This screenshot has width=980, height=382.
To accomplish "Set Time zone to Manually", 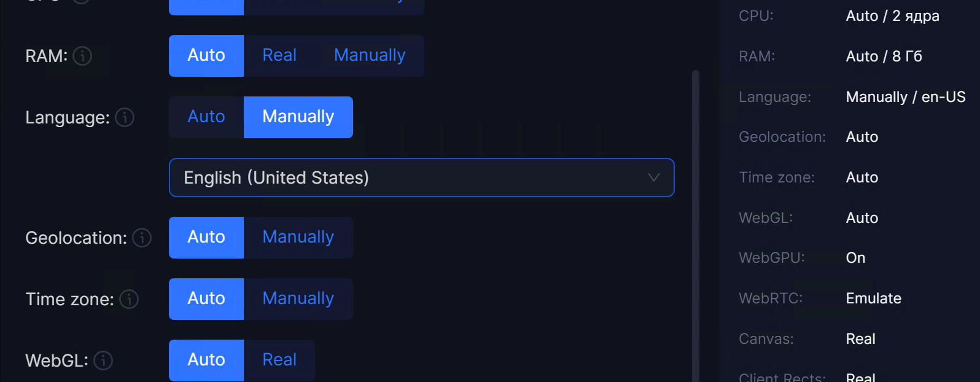I will point(298,299).
